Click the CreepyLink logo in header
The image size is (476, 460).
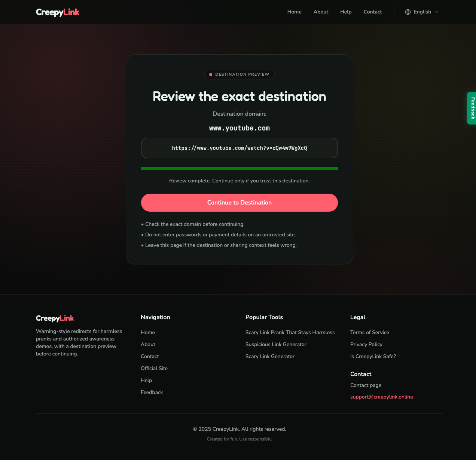point(58,12)
